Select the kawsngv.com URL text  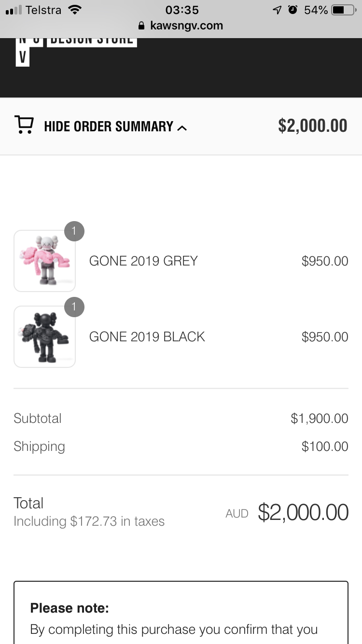[186, 26]
